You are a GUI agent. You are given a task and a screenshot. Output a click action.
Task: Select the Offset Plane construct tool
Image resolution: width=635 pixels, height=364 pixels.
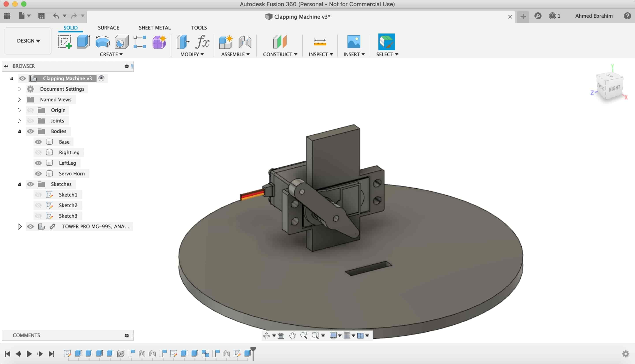point(280,41)
